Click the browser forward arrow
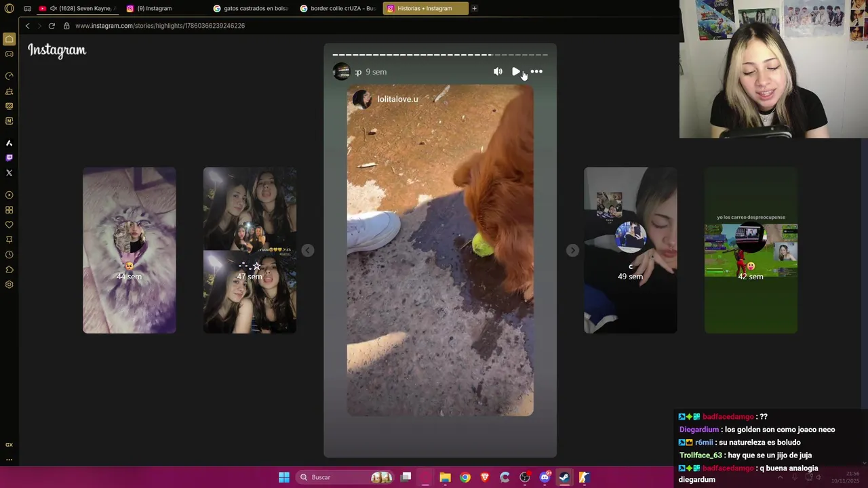Screen dimensions: 868x488 pos(39,26)
